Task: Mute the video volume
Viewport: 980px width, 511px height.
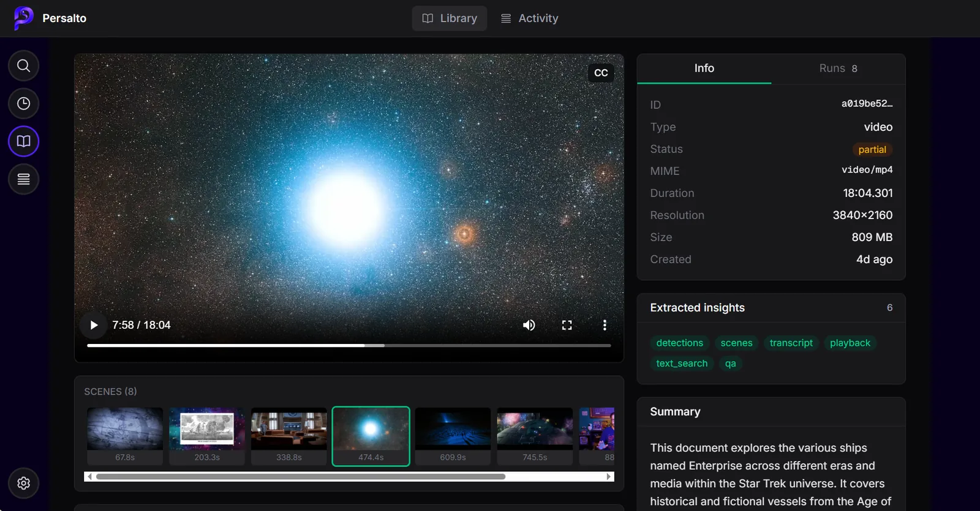Action: pyautogui.click(x=529, y=325)
